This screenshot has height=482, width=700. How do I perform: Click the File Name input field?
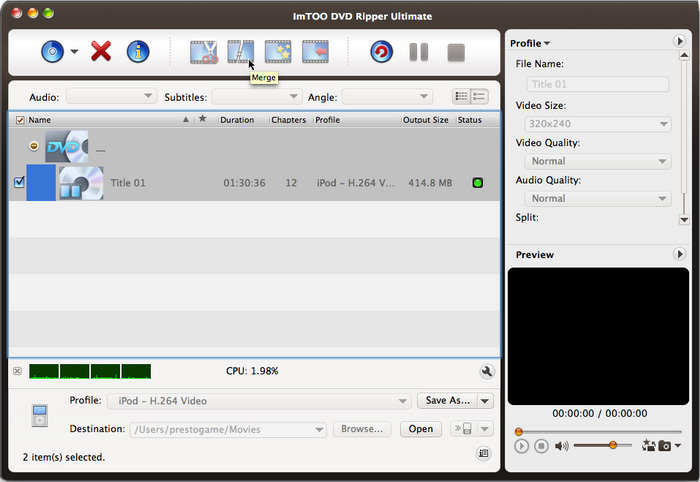598,84
